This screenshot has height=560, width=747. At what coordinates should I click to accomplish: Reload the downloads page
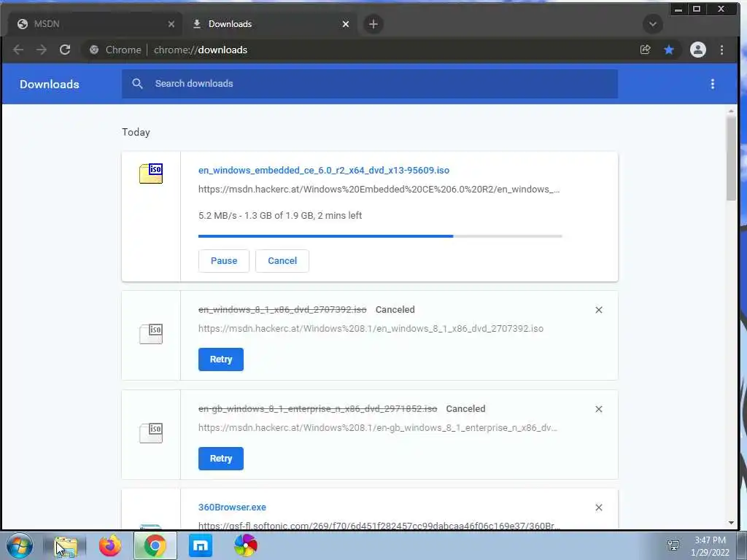tap(65, 50)
